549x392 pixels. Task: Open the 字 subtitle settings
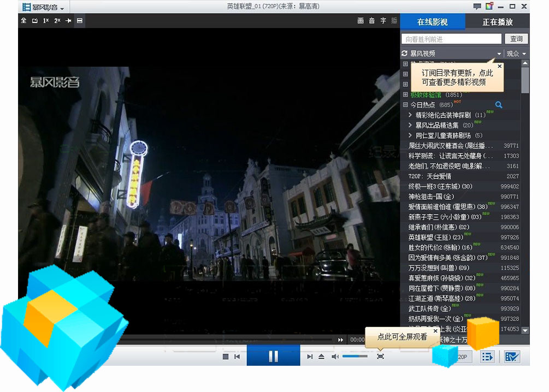(383, 21)
